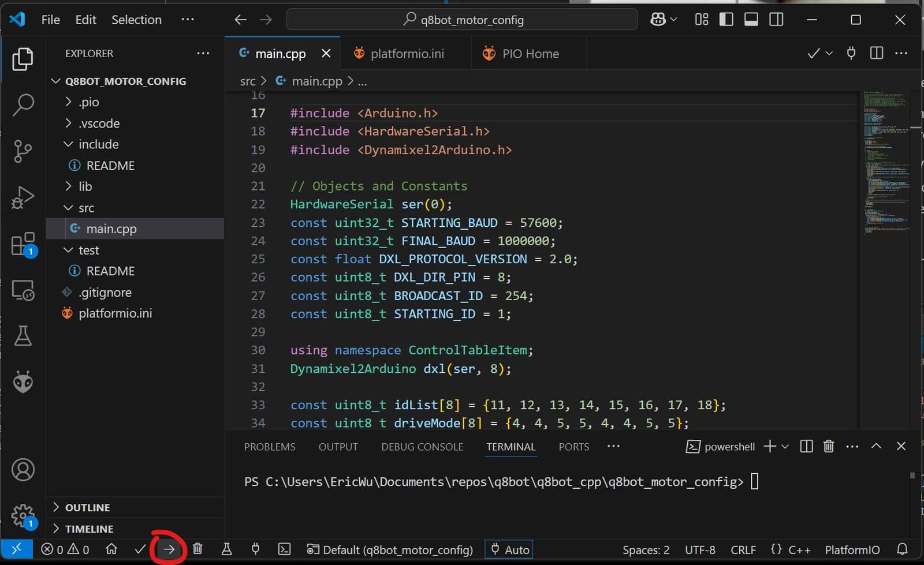Open the Run and Debug view

click(23, 197)
